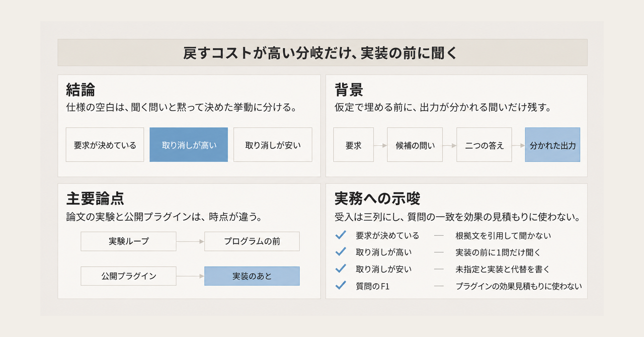
Task: Click the box 要求が決めている in 結論
Action: 105,145
